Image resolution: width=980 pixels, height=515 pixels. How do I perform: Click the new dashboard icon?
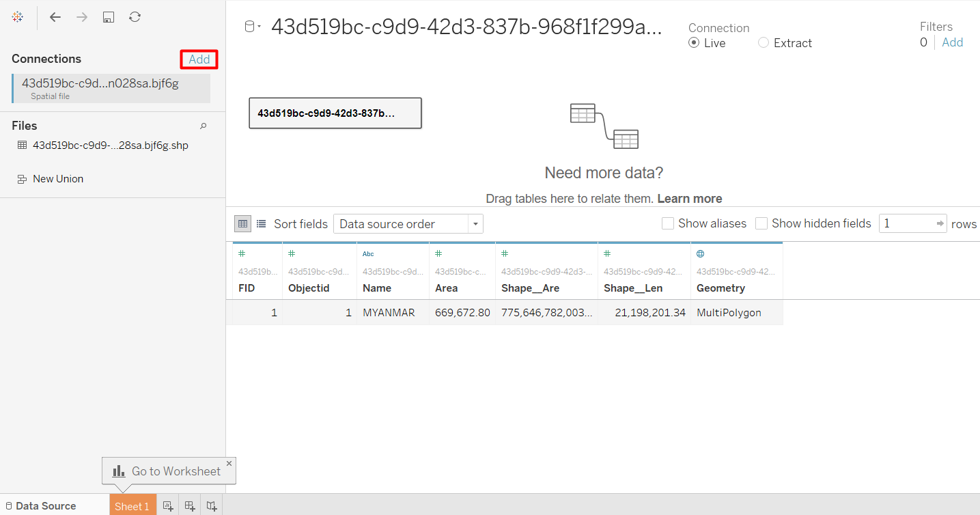pyautogui.click(x=191, y=506)
